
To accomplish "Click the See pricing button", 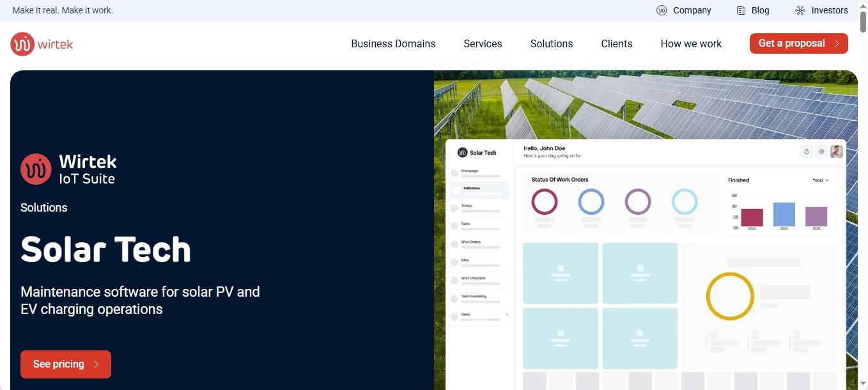I will pyautogui.click(x=66, y=364).
